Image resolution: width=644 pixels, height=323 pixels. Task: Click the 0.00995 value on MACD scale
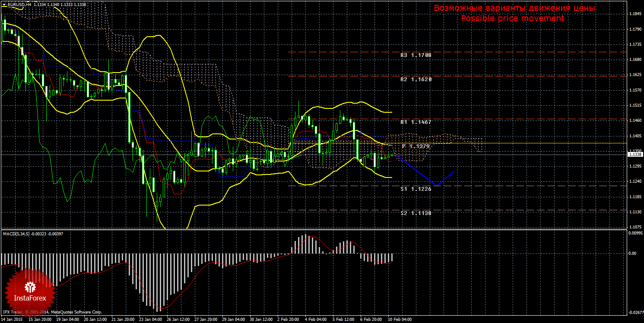coord(634,233)
